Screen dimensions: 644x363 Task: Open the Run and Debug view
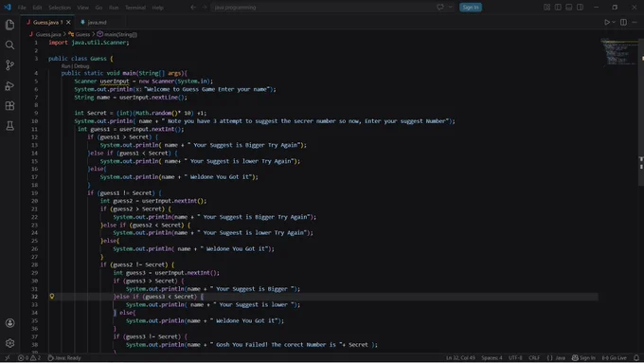click(x=9, y=85)
